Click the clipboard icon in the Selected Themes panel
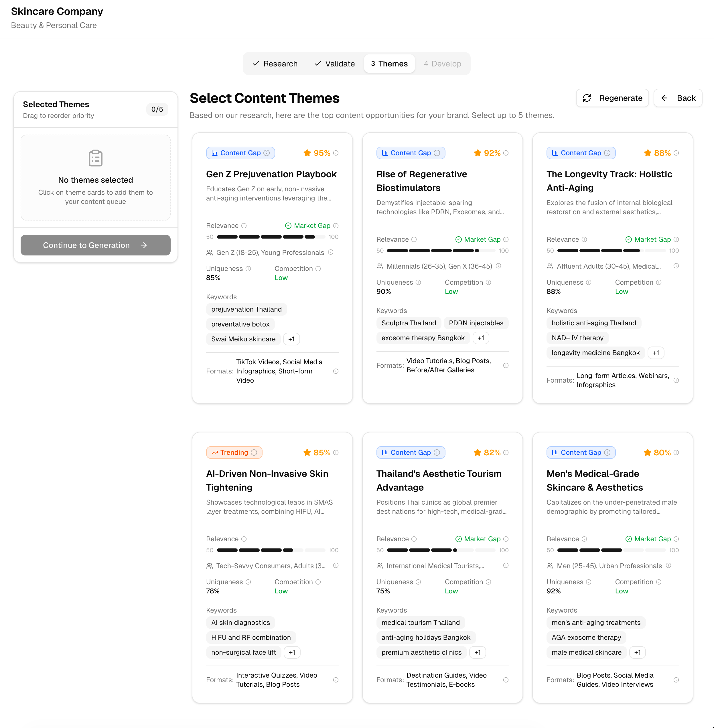The height and width of the screenshot is (728, 714). pos(95,158)
